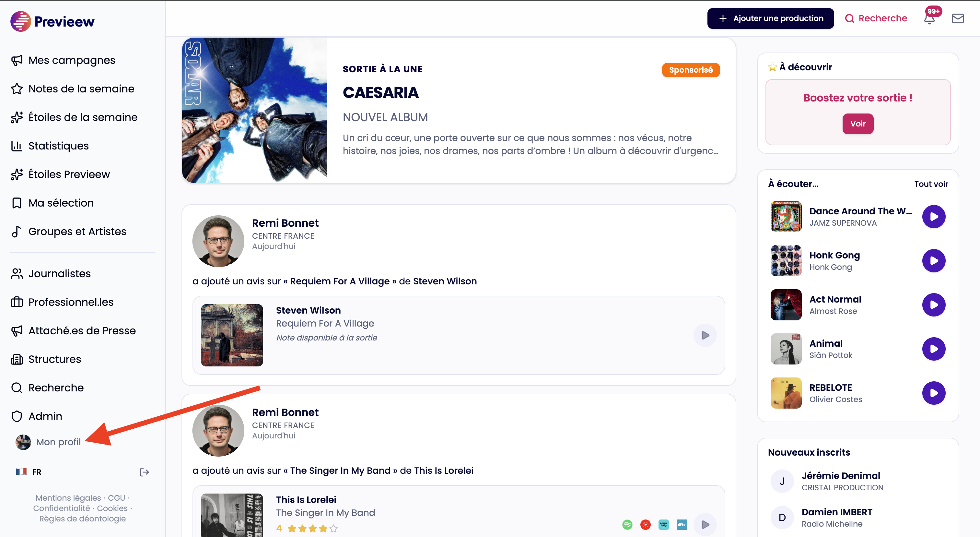Play Act Normal by Almost Rose
The height and width of the screenshot is (537, 980).
[x=934, y=305]
